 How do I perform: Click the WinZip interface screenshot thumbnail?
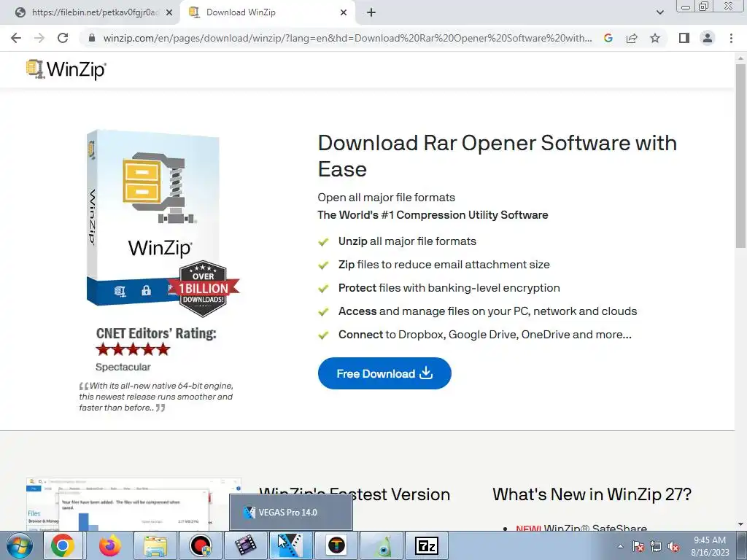pos(134,504)
